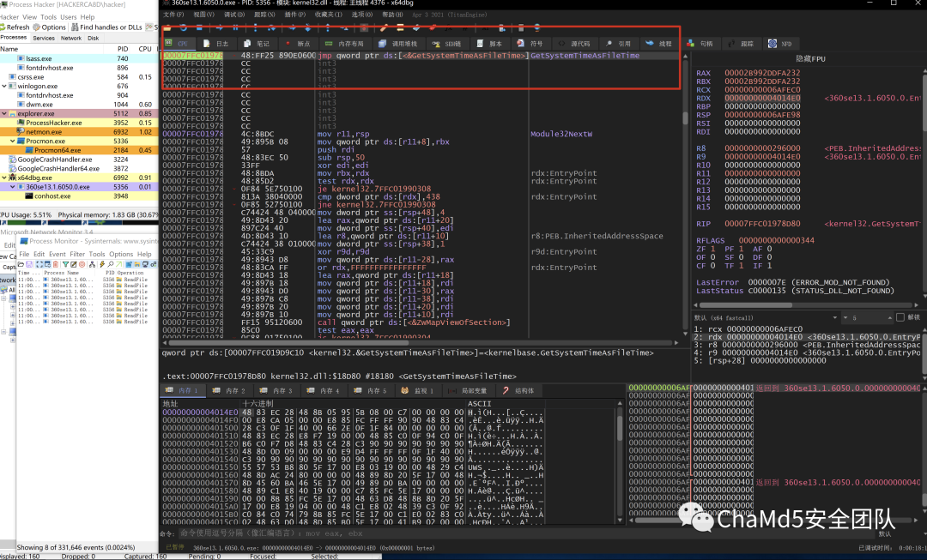Open the 默认 (x64 fastcall) calling convention dropdown
Viewport: 927px width, 560px height.
coord(766,317)
